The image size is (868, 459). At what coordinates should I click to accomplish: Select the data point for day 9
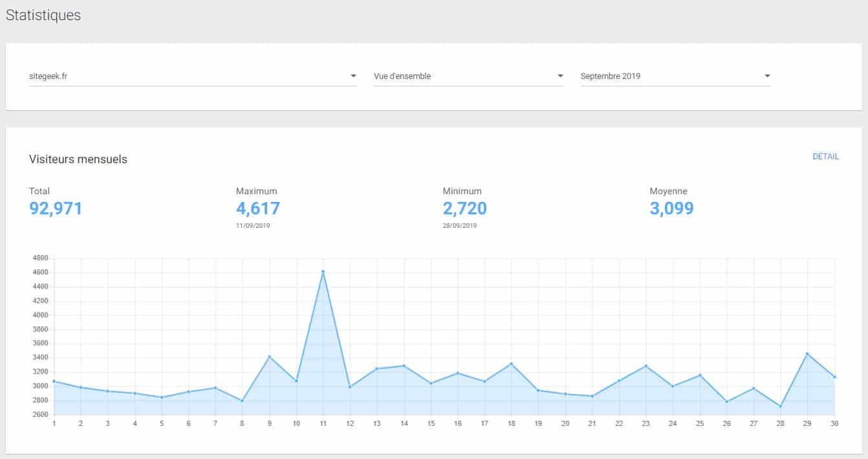pyautogui.click(x=269, y=356)
